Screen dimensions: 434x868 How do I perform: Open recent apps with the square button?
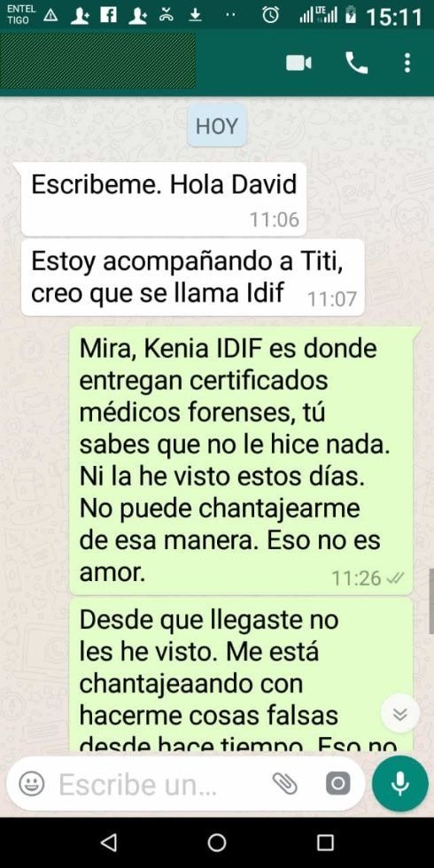pyautogui.click(x=326, y=842)
